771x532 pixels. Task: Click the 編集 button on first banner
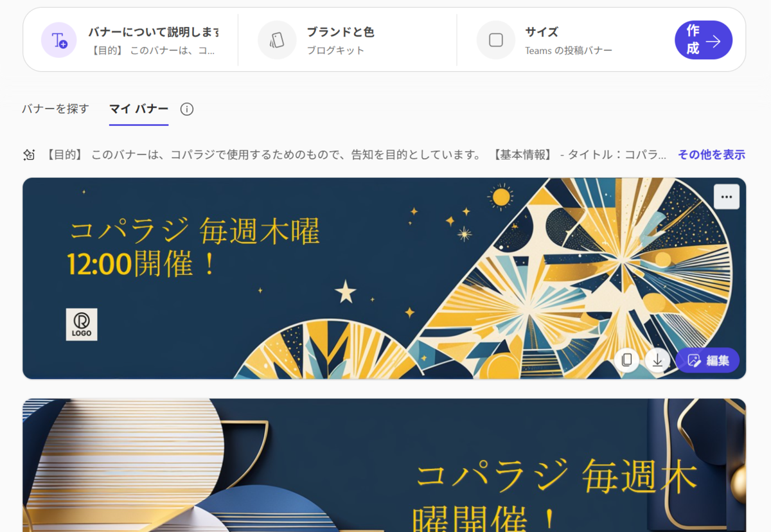coord(707,360)
